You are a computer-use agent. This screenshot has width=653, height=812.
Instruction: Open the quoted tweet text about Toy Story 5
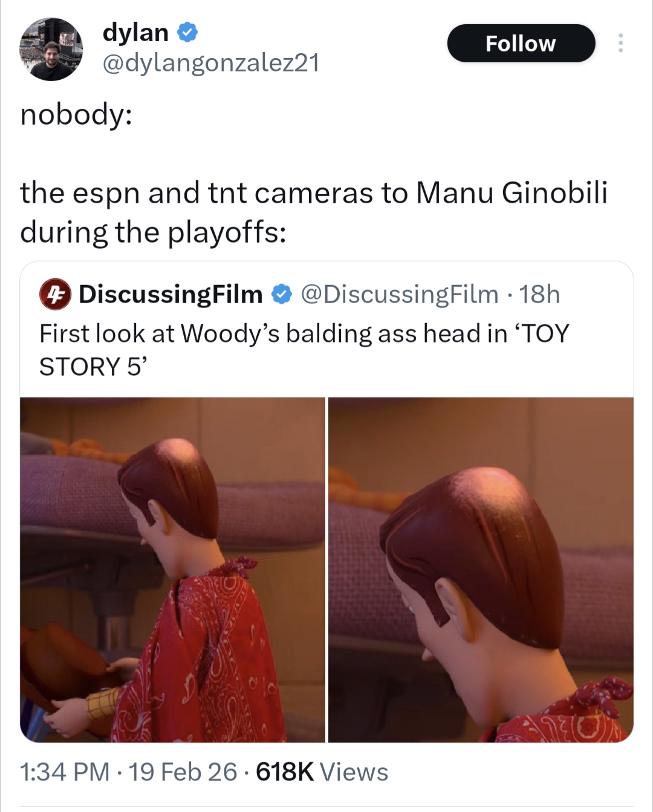(304, 350)
